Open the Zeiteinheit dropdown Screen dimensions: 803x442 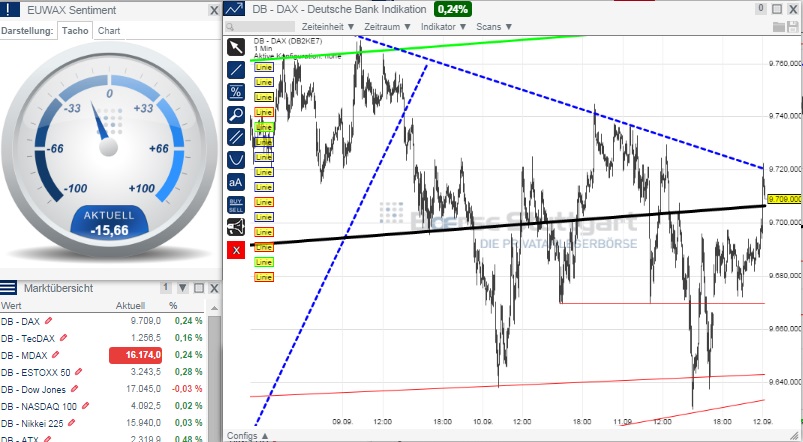[328, 27]
